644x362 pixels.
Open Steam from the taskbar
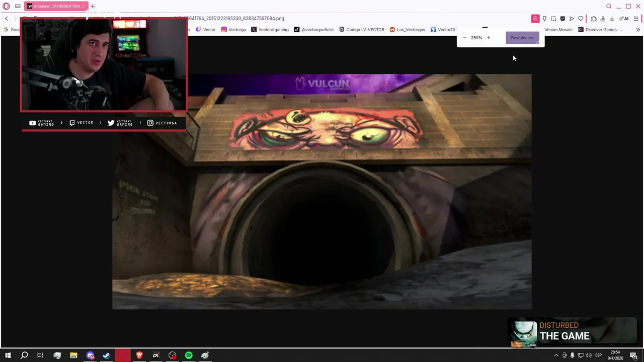coord(107,355)
